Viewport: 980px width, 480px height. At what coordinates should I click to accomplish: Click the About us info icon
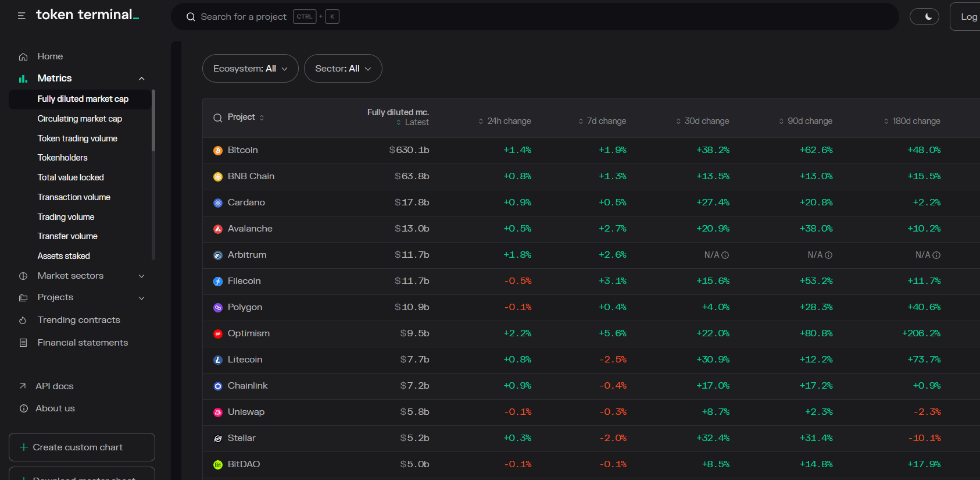(x=24, y=408)
